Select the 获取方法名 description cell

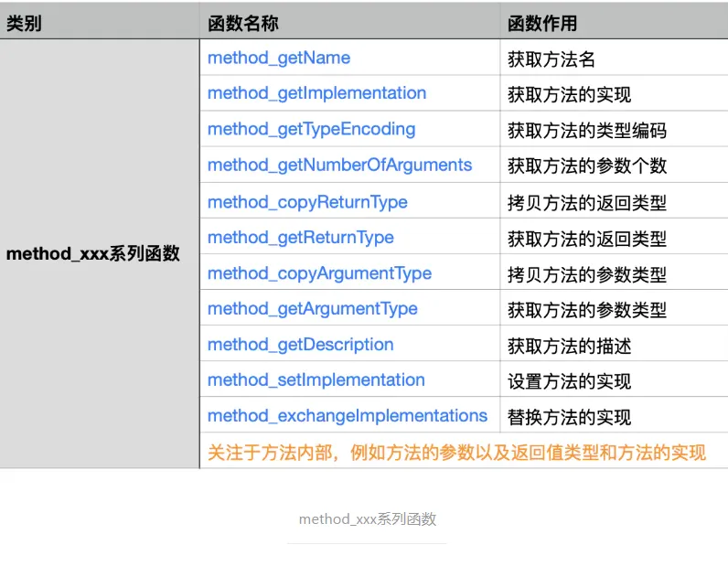(615, 58)
